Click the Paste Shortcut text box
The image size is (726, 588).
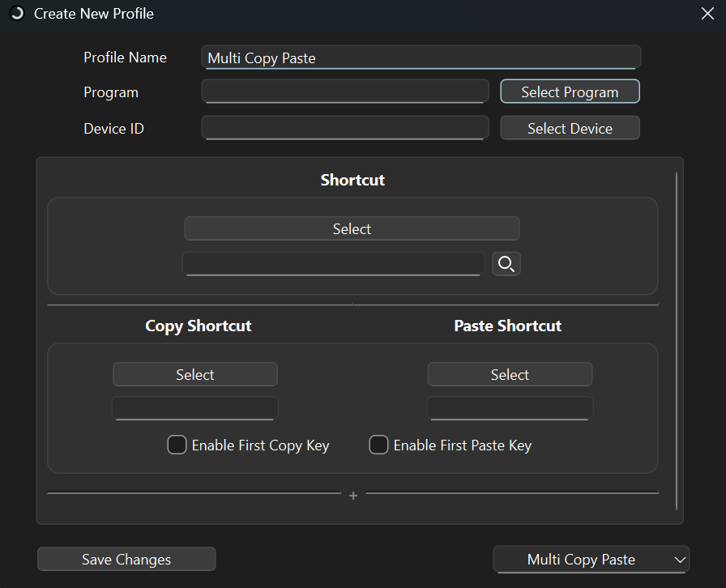pyautogui.click(x=510, y=407)
